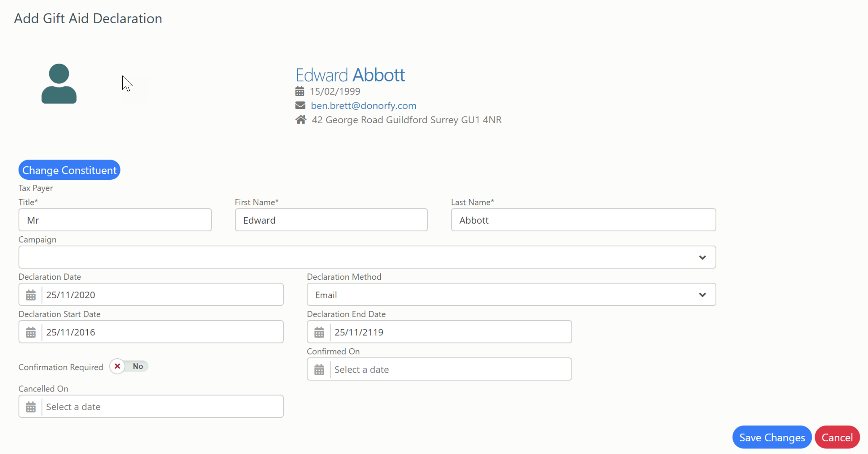868x454 pixels.
Task: Open the Confirmed On calendar picker
Action: 319,369
